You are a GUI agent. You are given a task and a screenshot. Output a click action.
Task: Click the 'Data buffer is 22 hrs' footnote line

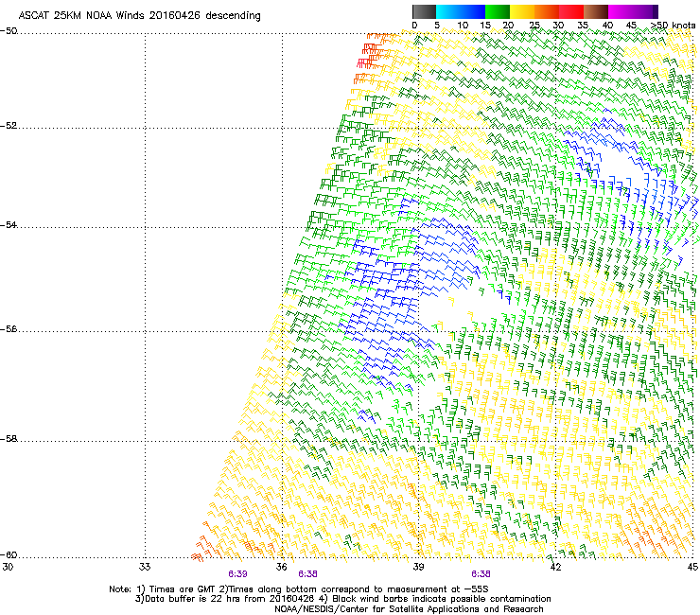342,599
